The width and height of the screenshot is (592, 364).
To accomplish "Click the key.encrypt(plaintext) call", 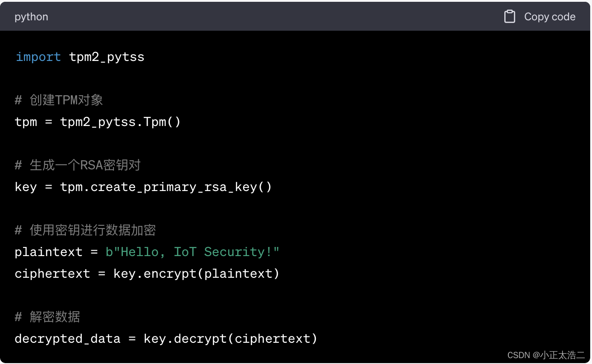I will click(196, 274).
